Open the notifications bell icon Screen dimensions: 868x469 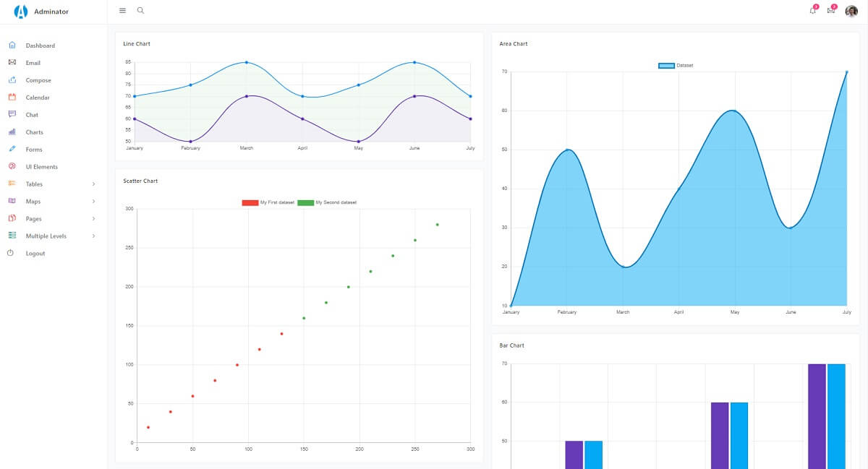[812, 11]
